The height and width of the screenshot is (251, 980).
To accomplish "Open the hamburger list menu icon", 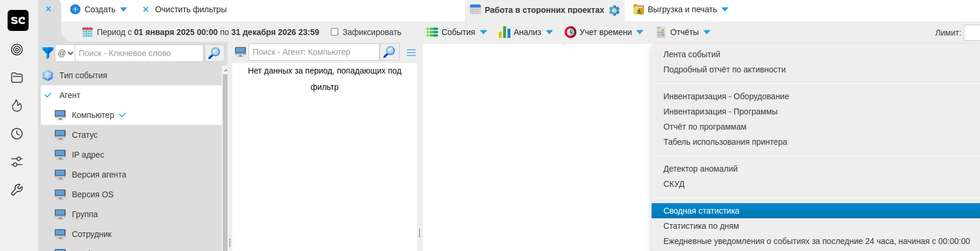I will point(411,53).
